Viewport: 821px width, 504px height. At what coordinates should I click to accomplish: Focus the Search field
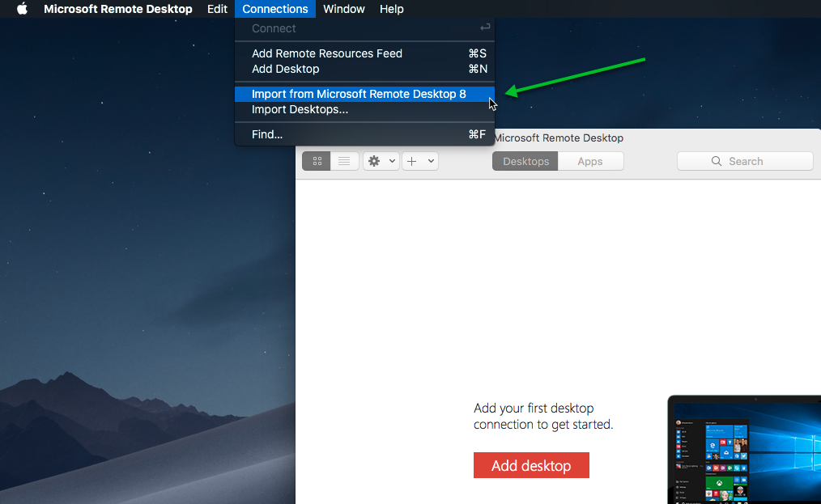point(745,161)
